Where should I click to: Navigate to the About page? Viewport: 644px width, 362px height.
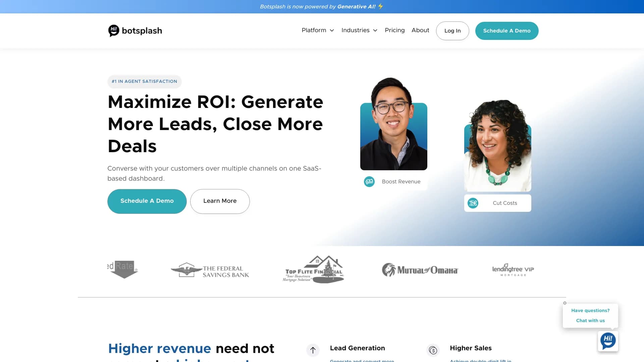(420, 30)
